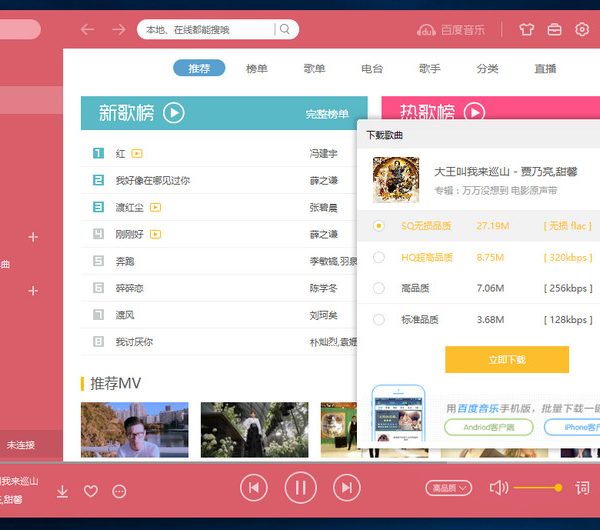The height and width of the screenshot is (530, 600).
Task: Open the more options ellipsis in player bar
Action: tap(120, 491)
